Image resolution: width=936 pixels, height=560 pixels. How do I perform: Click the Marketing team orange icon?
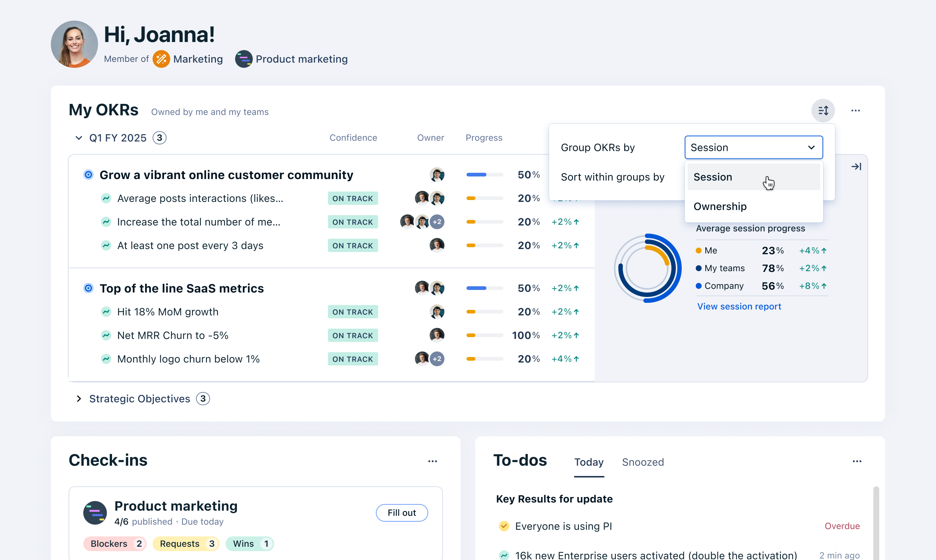click(161, 59)
